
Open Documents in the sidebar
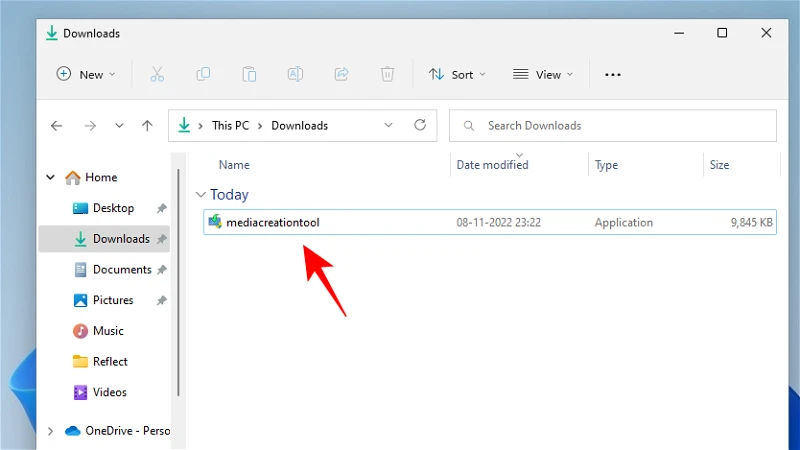(x=121, y=270)
